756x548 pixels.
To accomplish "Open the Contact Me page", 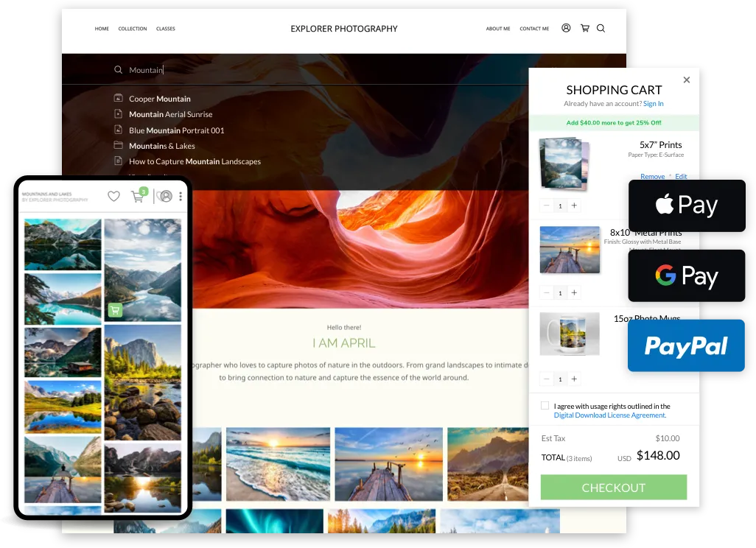I will point(534,29).
